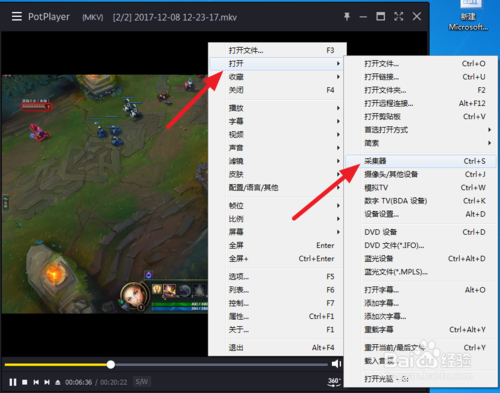Select 关闭 F4 menu item
The image size is (500, 393).
[x=277, y=90]
